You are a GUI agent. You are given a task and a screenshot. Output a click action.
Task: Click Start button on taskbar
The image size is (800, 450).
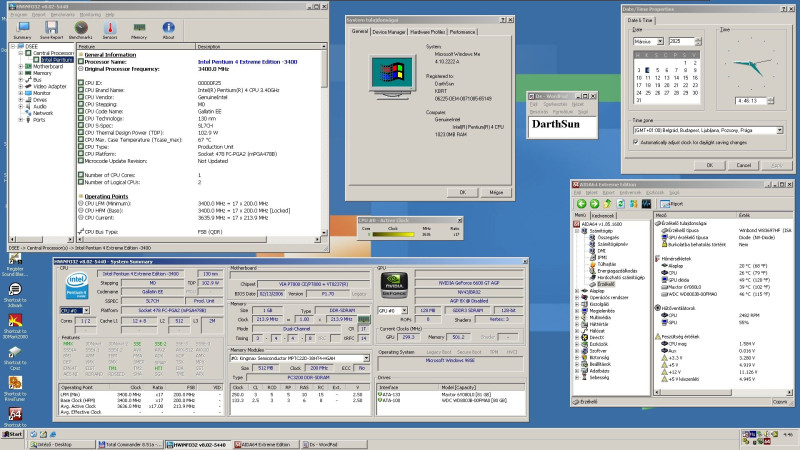[12, 434]
